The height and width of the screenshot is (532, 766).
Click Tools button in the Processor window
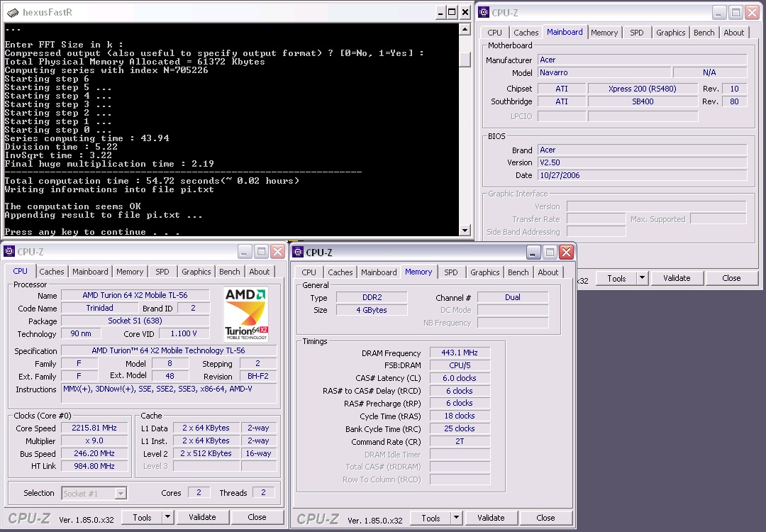[142, 517]
